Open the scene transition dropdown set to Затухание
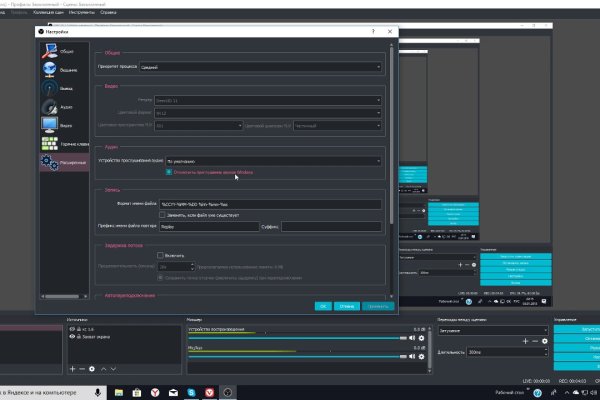The width and height of the screenshot is (600, 400). tap(486, 328)
